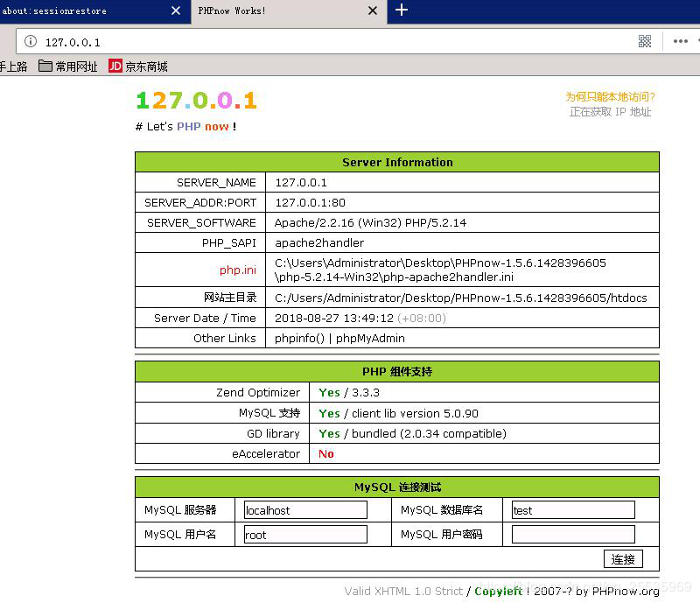
Task: Open the phpMyAdmin link
Action: [370, 338]
